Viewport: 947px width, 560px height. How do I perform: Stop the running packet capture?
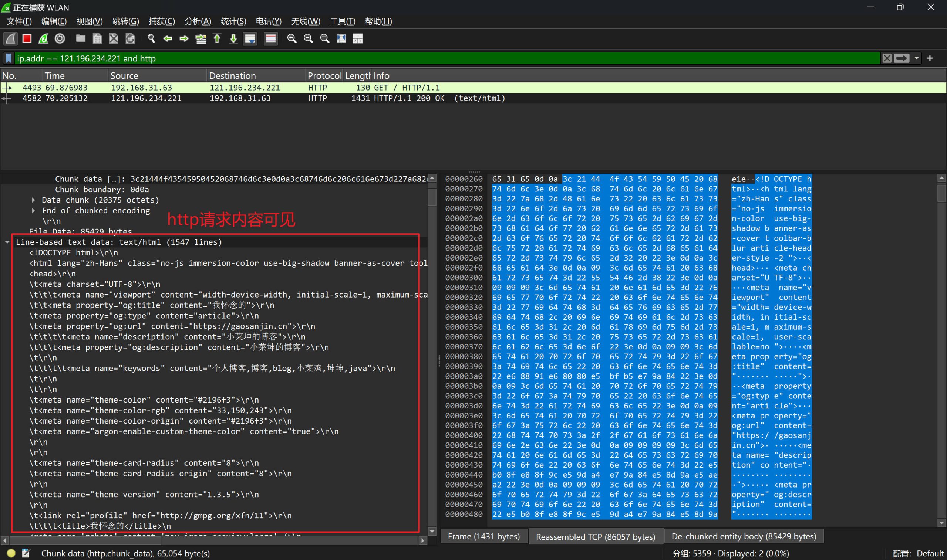tap(27, 38)
